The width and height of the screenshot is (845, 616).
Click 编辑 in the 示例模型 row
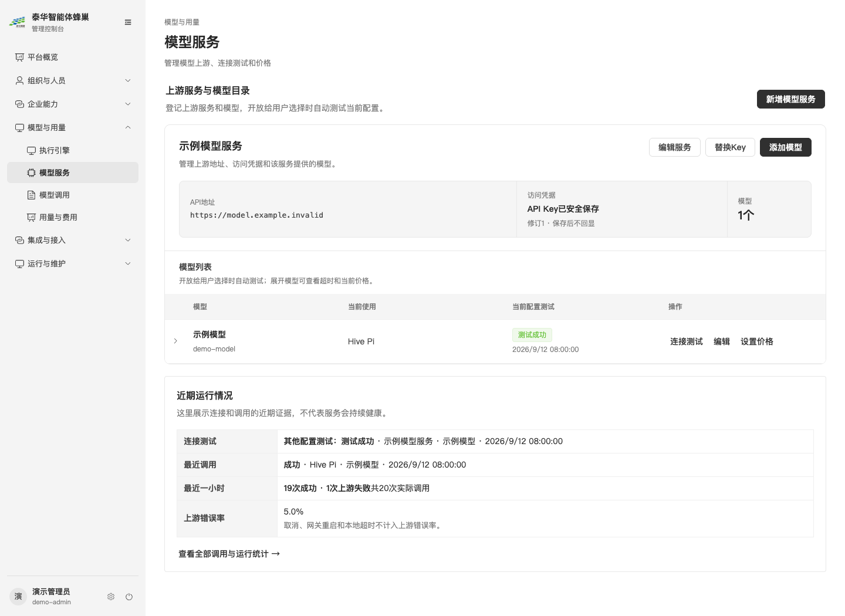coord(722,341)
